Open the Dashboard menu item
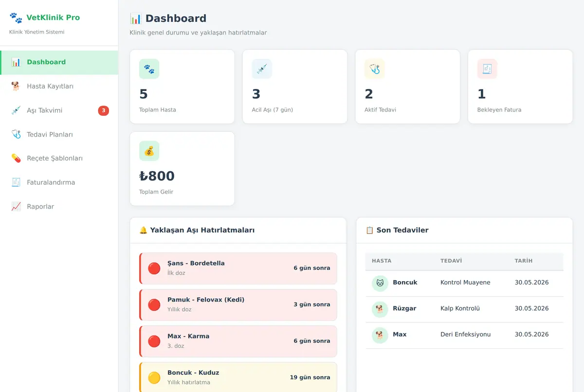The height and width of the screenshot is (392, 584). (59, 62)
